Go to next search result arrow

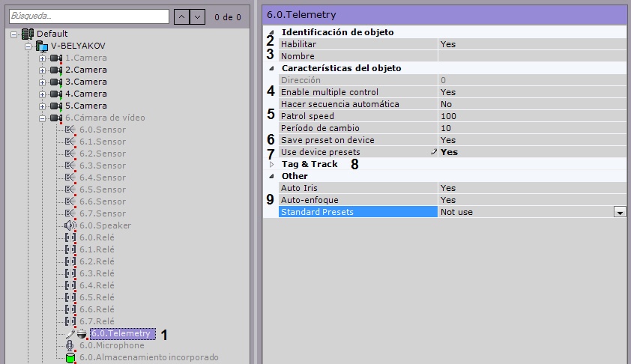click(197, 15)
